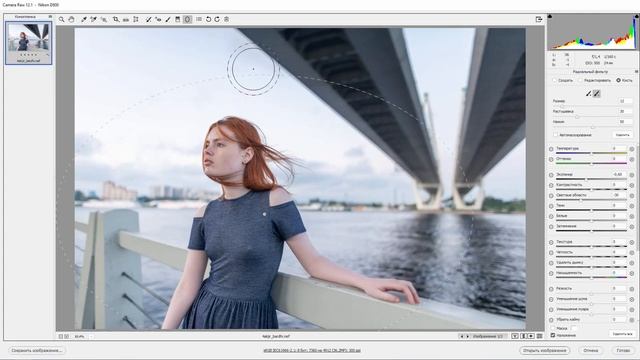The width and height of the screenshot is (640, 360).
Task: Go to next image arrow
Action: pos(468,336)
